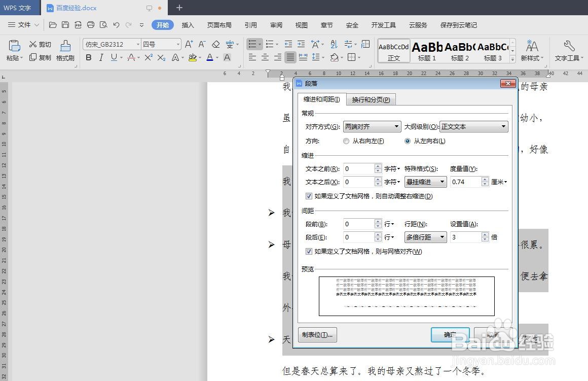The image size is (588, 381).
Task: Open line spacing (行距) dropdown
Action: coord(426,237)
